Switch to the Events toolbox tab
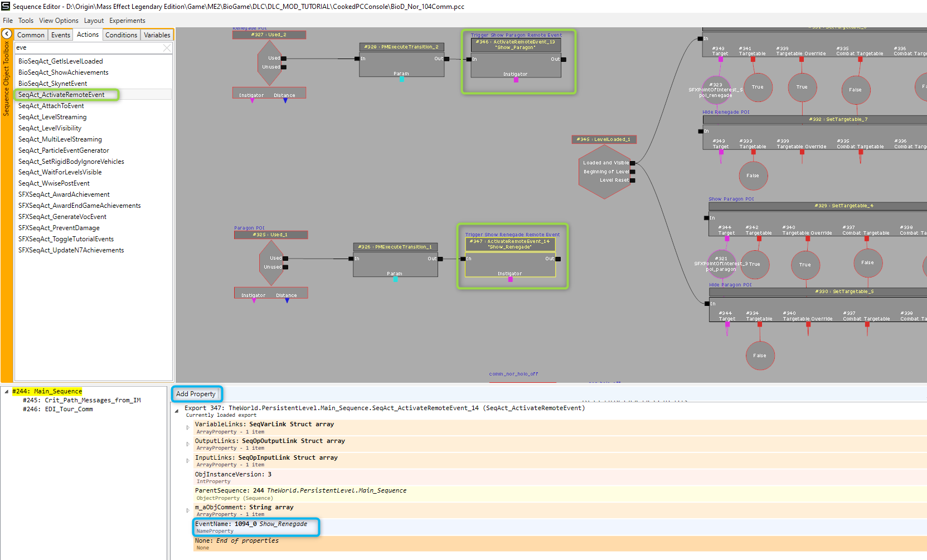Viewport: 927px width, 560px height. click(61, 35)
